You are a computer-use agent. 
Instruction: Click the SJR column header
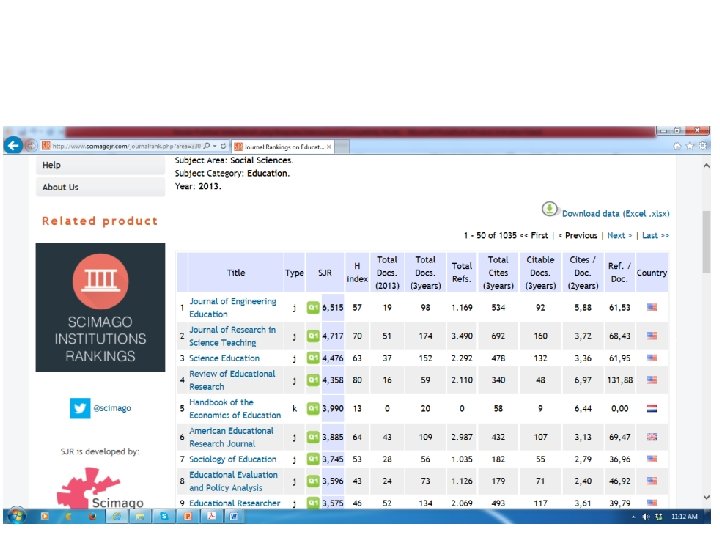click(x=325, y=273)
